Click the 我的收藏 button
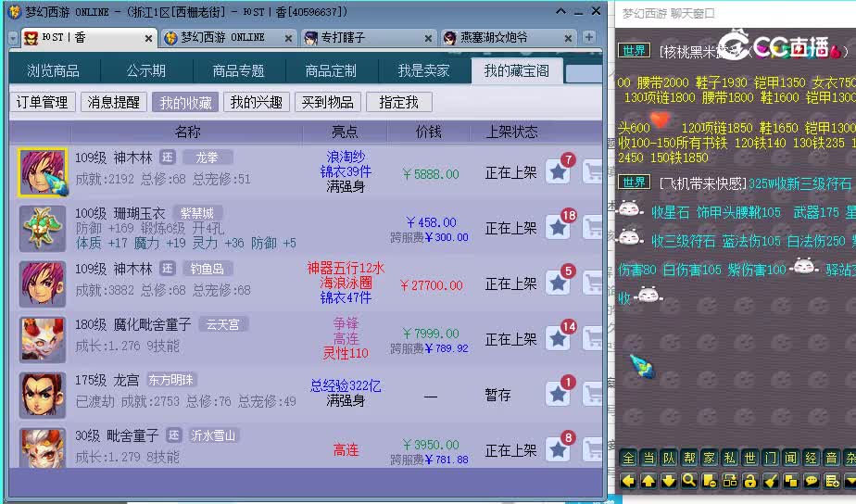Screen dimensions: 856x504 point(185,102)
